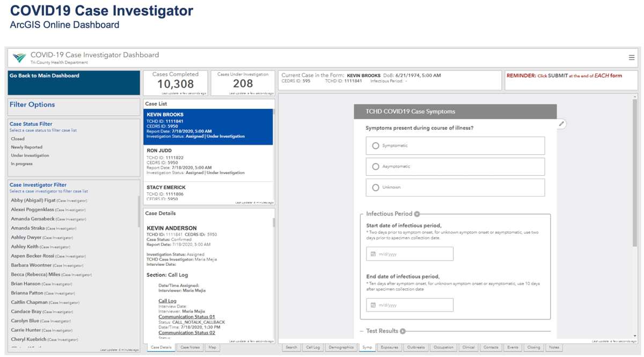The height and width of the screenshot is (357, 644).
Task: Filter case list by Newly Reported status
Action: point(26,147)
